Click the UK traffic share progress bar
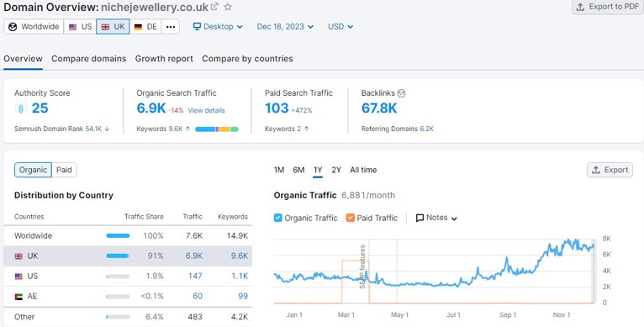Screen dimensions: 644x327 118,256
